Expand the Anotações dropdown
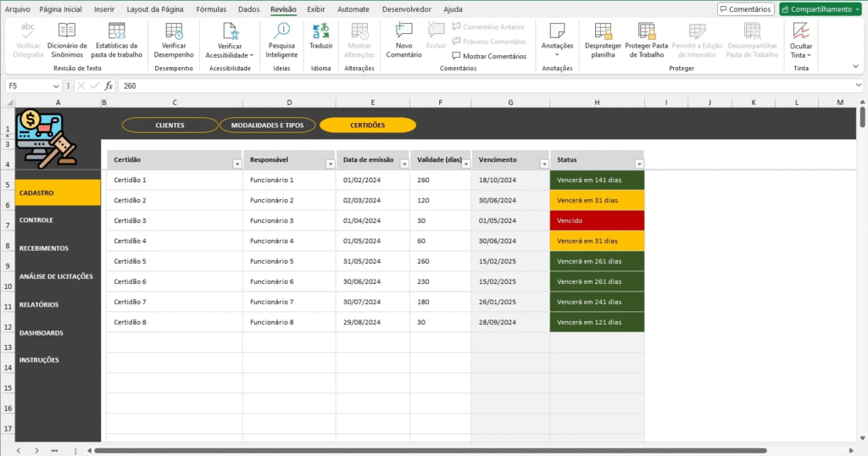Screen dimensions: 868x456 (x=557, y=54)
